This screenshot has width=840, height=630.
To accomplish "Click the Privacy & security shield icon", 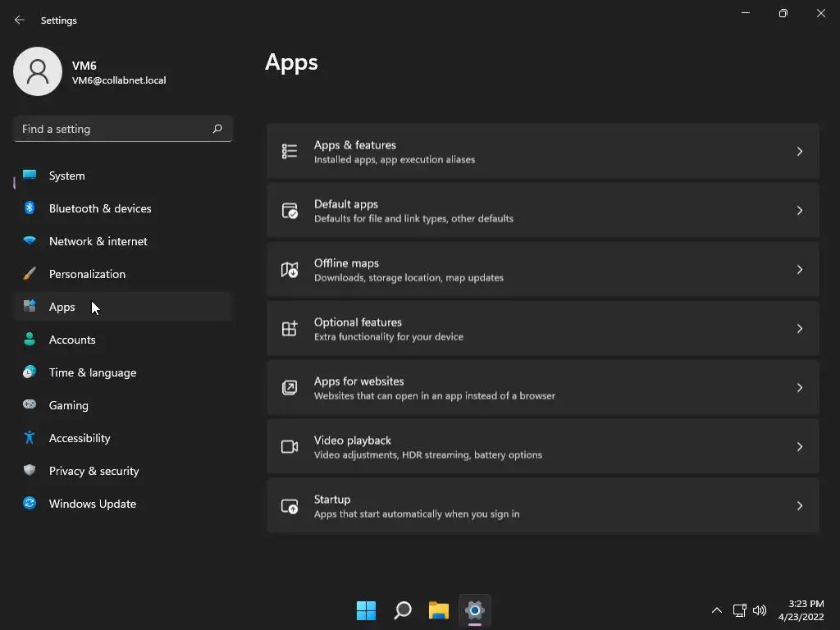I will [30, 470].
